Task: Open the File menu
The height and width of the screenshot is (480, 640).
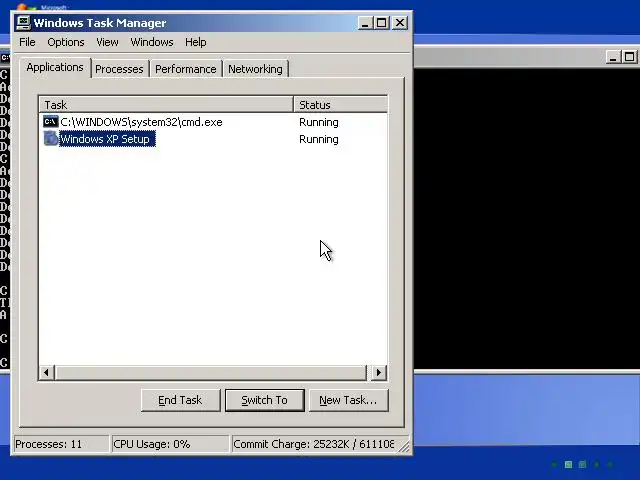Action: (27, 42)
